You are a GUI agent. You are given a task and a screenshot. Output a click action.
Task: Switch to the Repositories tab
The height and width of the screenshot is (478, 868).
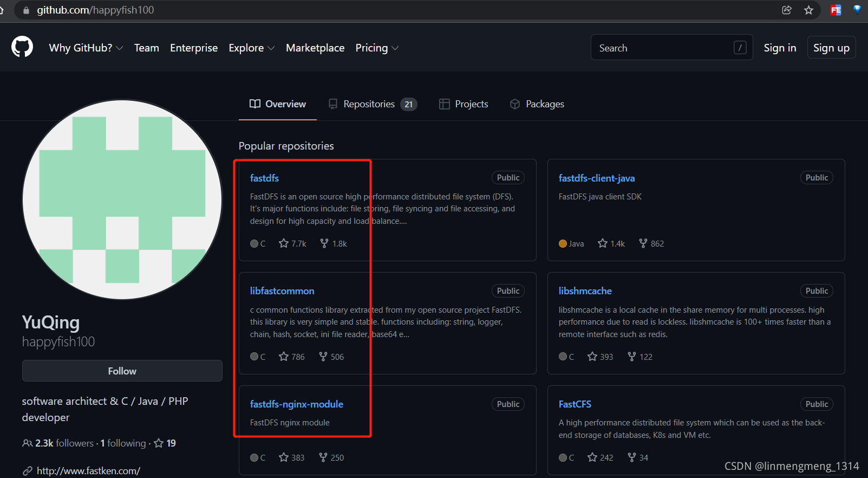(x=373, y=104)
